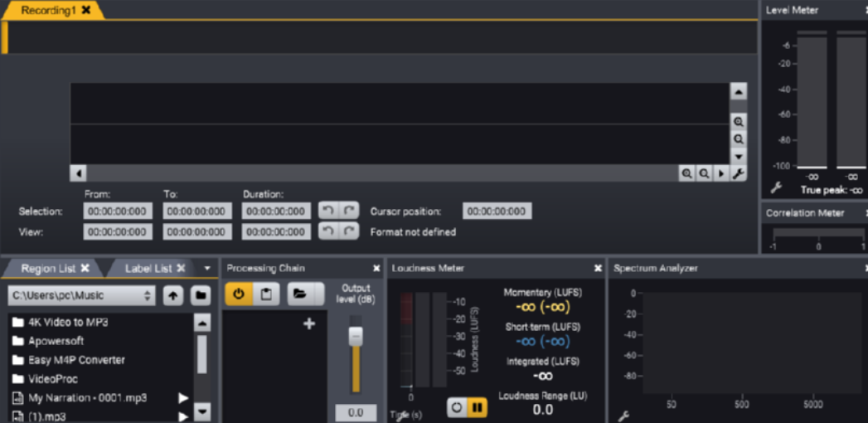Zoom out horizontally on the waveform timeline

click(x=704, y=174)
